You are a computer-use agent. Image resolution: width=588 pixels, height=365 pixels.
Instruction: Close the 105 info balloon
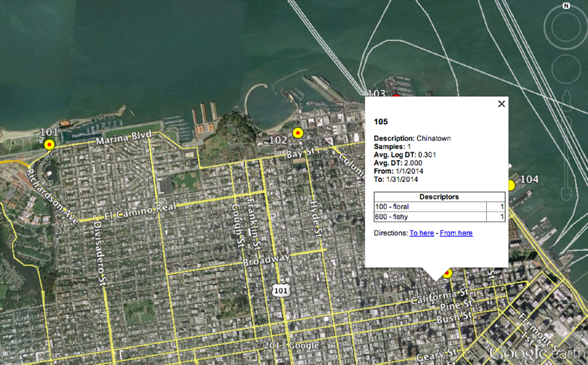point(501,104)
